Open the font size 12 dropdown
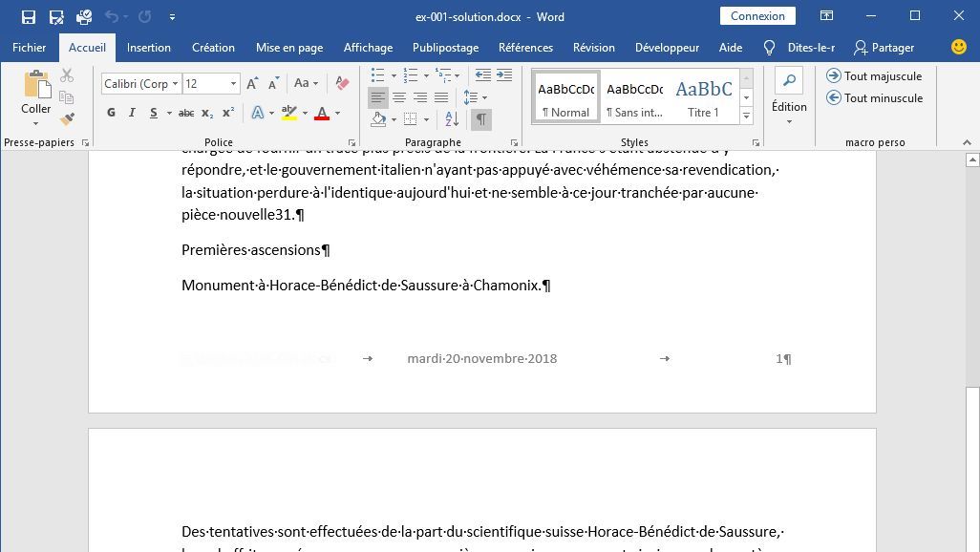Image resolution: width=980 pixels, height=552 pixels. 232,84
